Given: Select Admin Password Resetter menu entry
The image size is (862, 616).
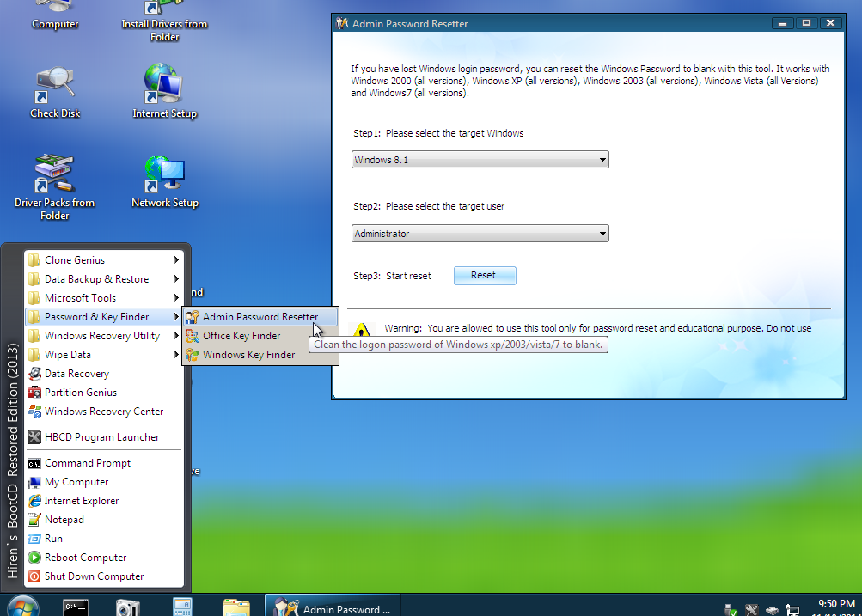Looking at the screenshot, I should (260, 317).
